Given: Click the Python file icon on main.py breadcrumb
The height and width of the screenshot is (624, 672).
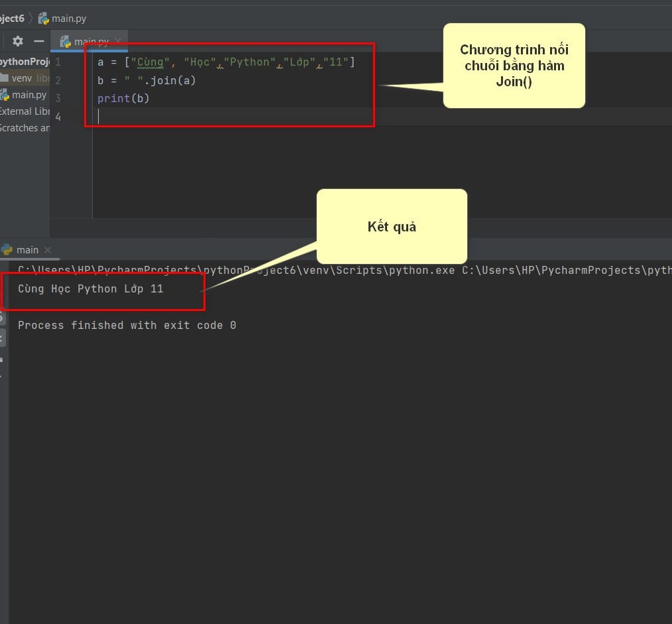Looking at the screenshot, I should (x=43, y=19).
